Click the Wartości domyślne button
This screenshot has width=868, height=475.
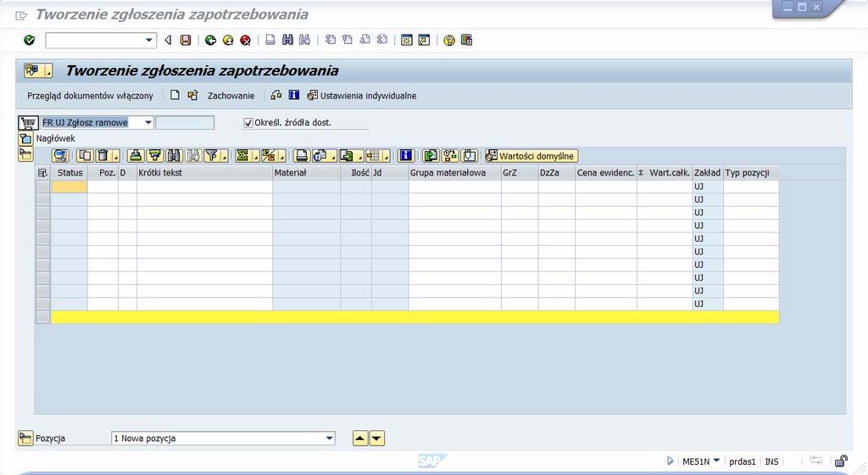[531, 156]
